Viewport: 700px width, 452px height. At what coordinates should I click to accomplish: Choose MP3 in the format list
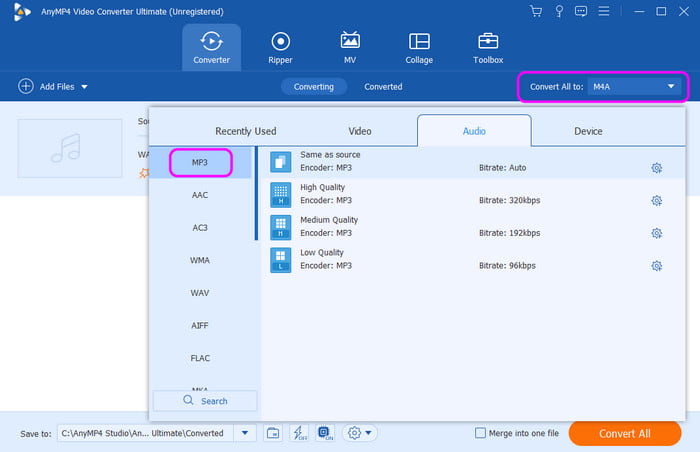[200, 162]
